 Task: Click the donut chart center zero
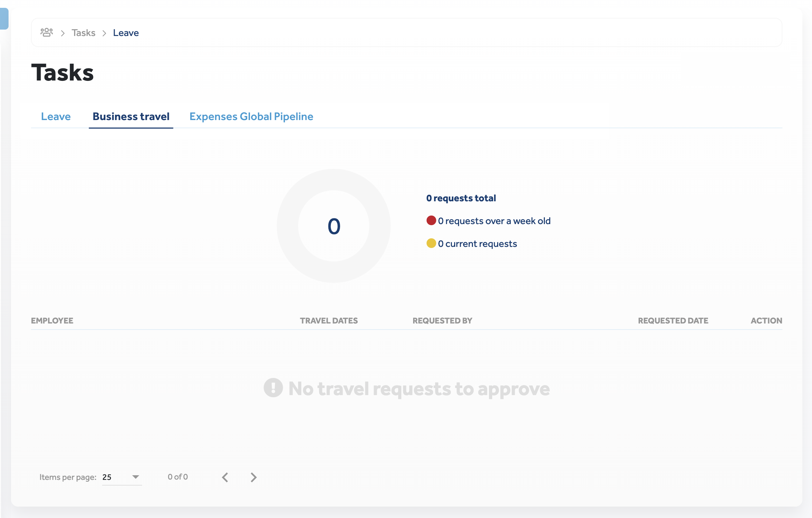334,226
